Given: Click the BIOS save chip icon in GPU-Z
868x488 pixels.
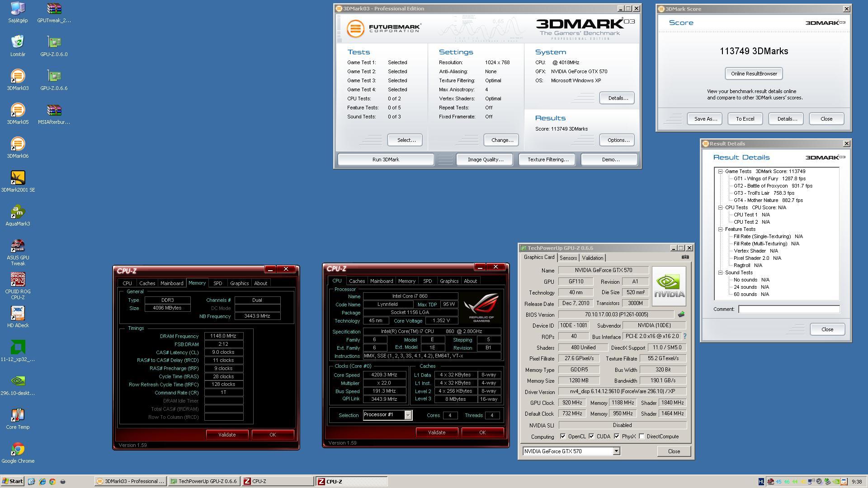Looking at the screenshot, I should pos(681,314).
